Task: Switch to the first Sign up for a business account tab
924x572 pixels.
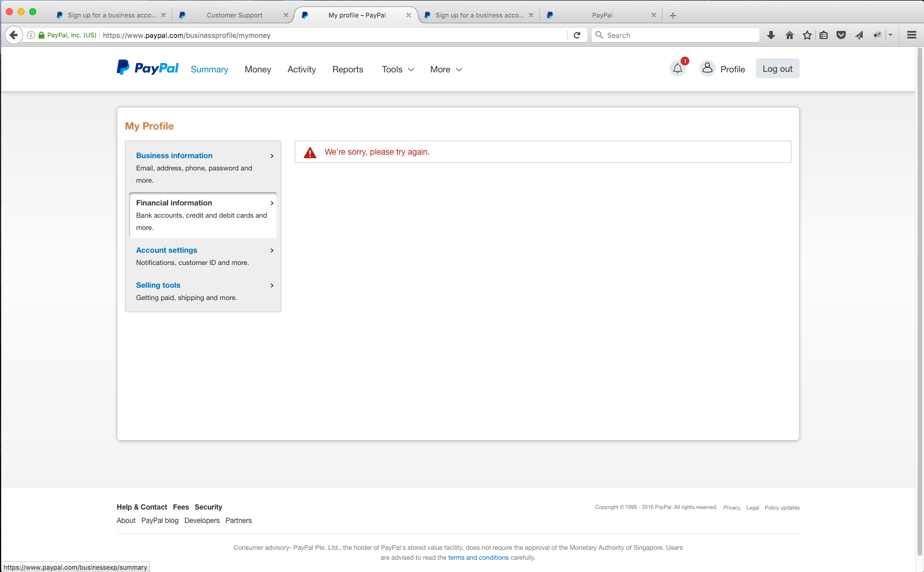Action: click(111, 15)
